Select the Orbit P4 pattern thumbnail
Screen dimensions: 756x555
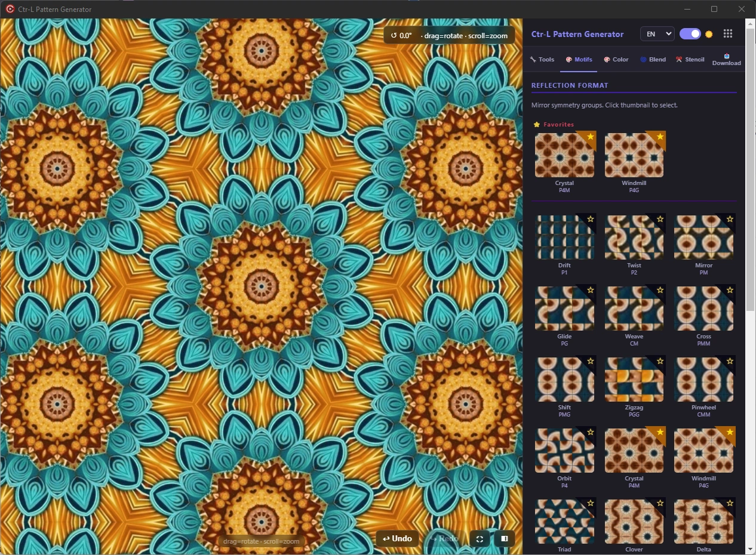coord(564,451)
